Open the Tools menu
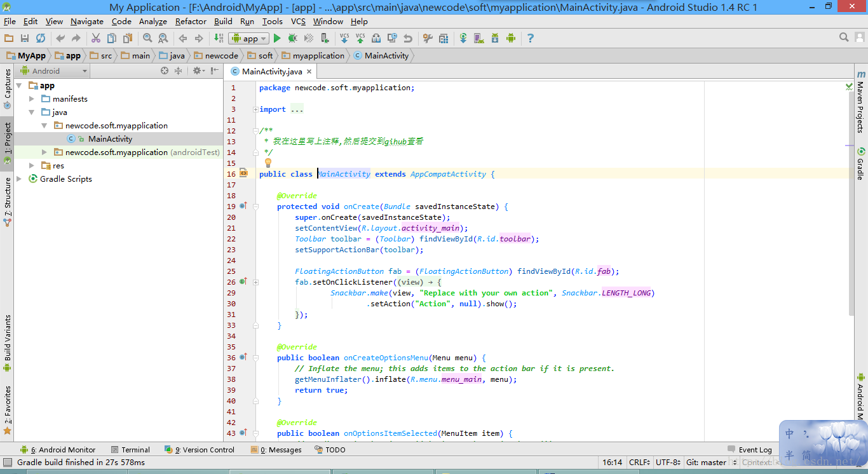The image size is (868, 474). 272,21
